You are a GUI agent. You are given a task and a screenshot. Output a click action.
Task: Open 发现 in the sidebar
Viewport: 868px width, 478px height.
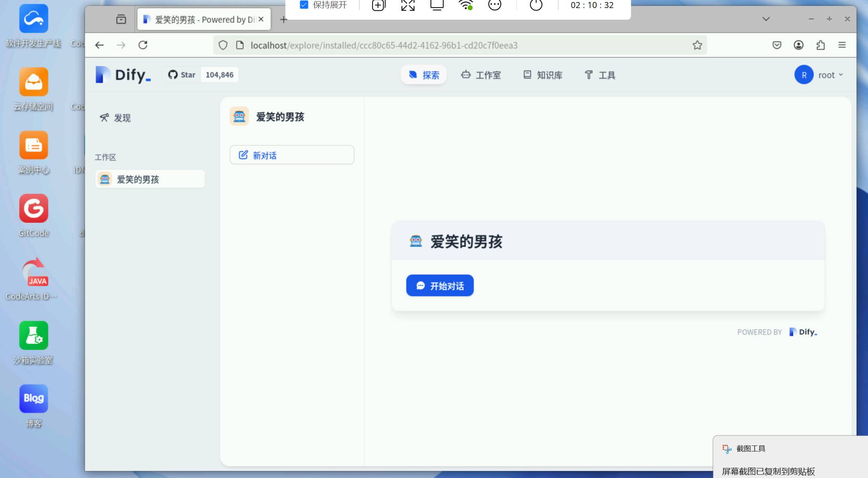coord(115,118)
